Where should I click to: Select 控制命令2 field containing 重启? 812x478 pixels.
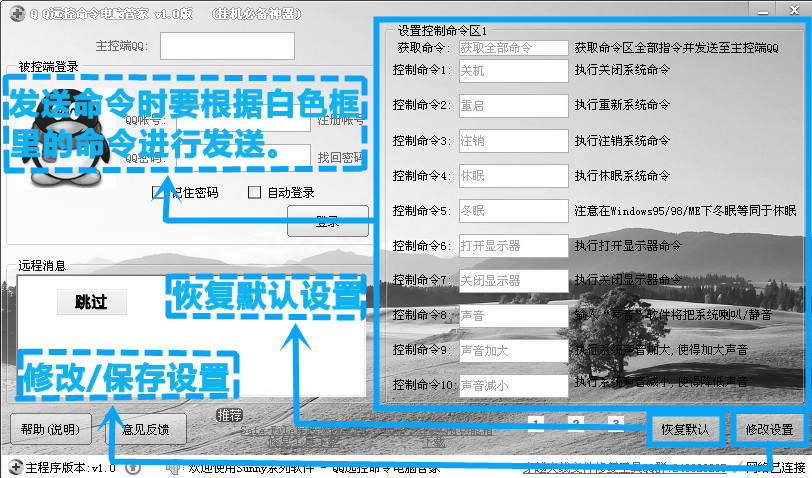tap(512, 106)
